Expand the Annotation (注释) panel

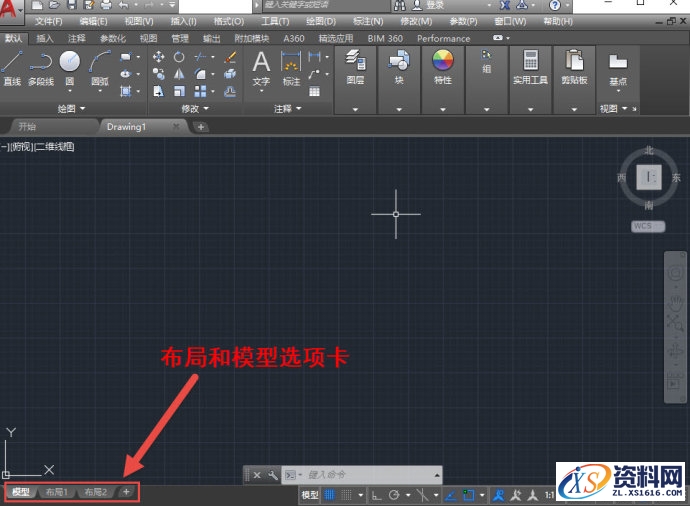pyautogui.click(x=287, y=108)
